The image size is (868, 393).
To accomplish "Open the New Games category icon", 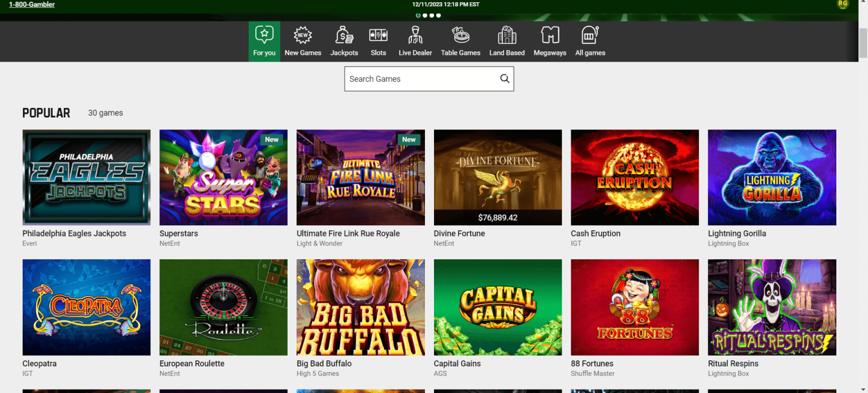I will tap(303, 36).
